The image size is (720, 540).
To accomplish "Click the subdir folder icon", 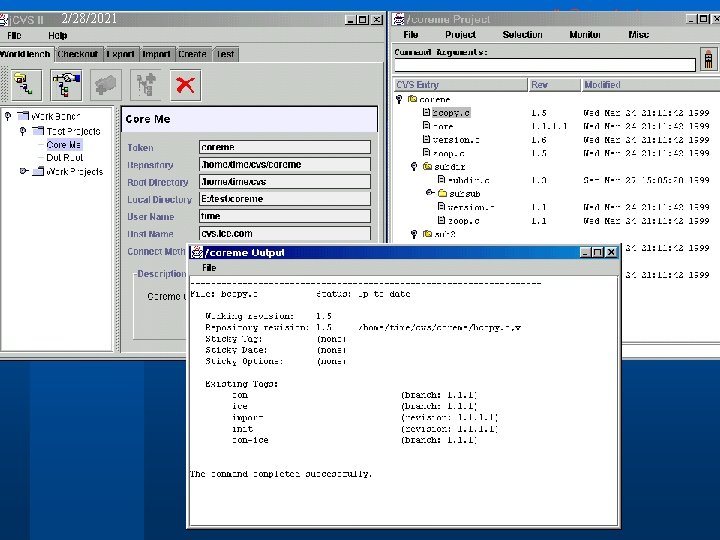I will 428,166.
